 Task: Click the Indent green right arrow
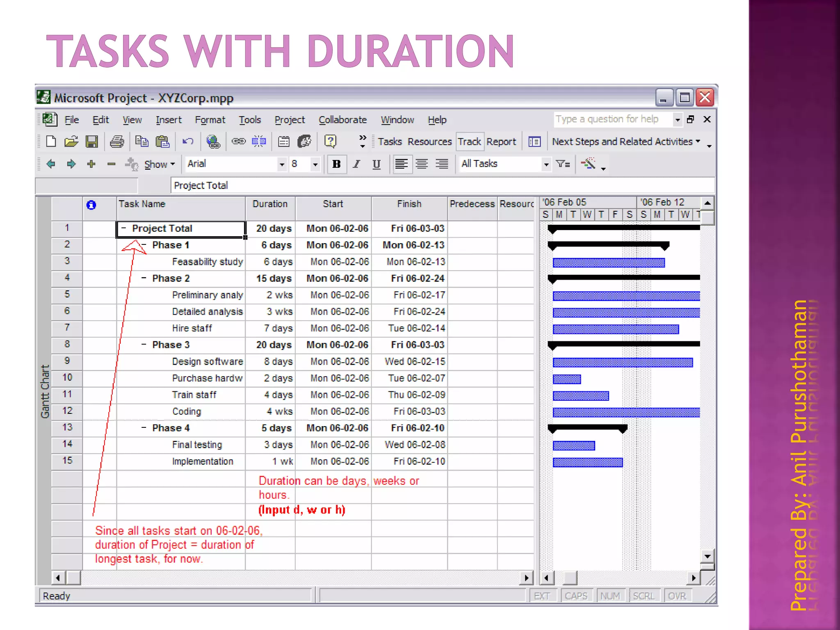[71, 164]
